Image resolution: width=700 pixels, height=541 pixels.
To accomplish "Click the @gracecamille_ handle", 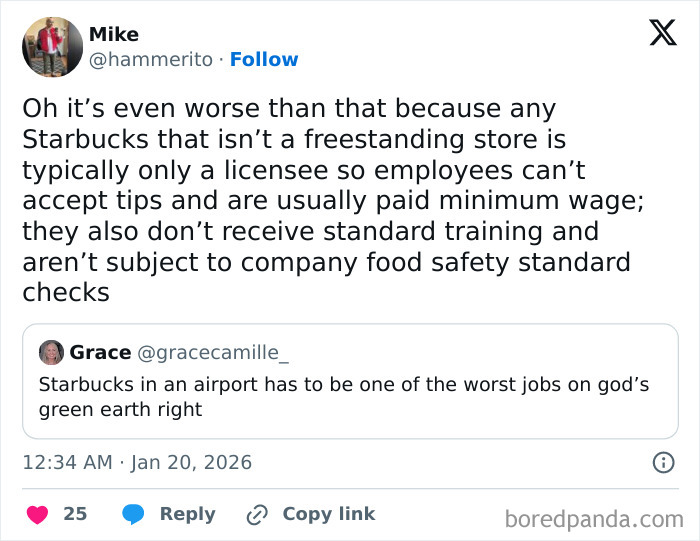I will point(212,352).
